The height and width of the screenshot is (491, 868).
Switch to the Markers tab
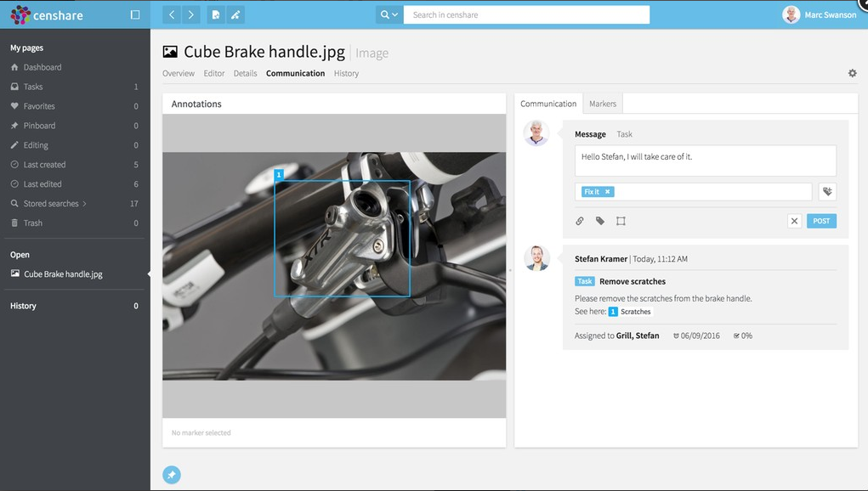click(603, 104)
